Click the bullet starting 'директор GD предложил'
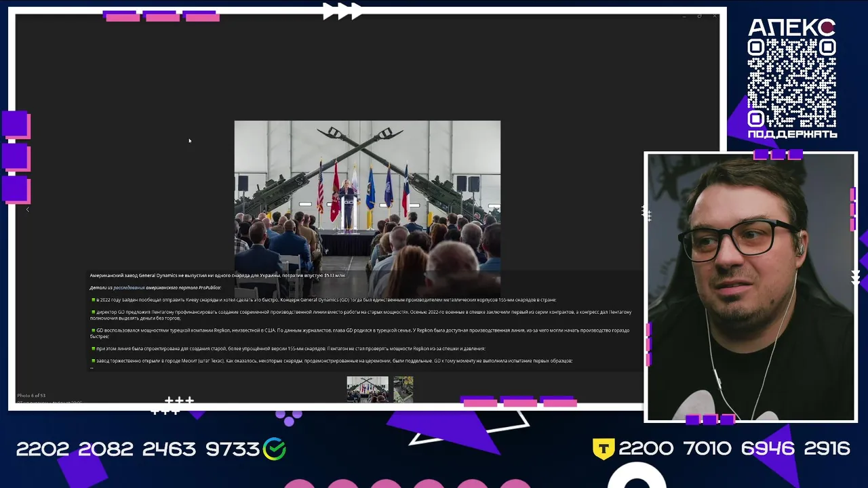868x488 pixels. (361, 314)
